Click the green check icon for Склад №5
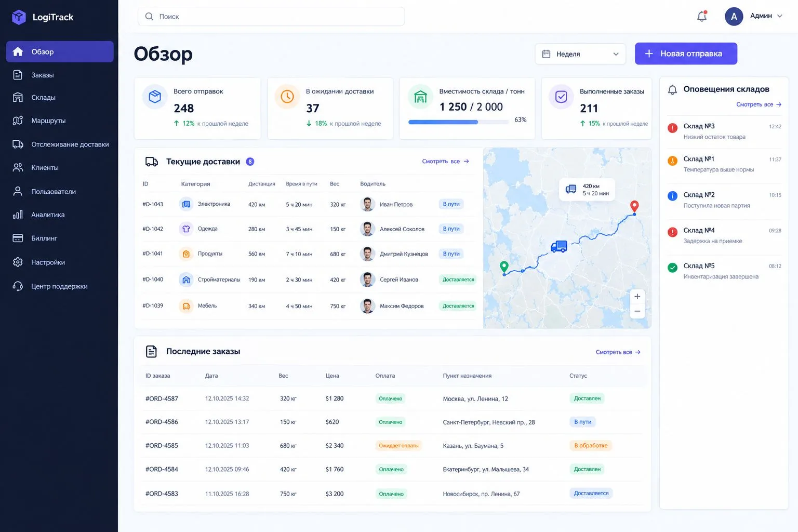798x532 pixels. click(x=672, y=268)
